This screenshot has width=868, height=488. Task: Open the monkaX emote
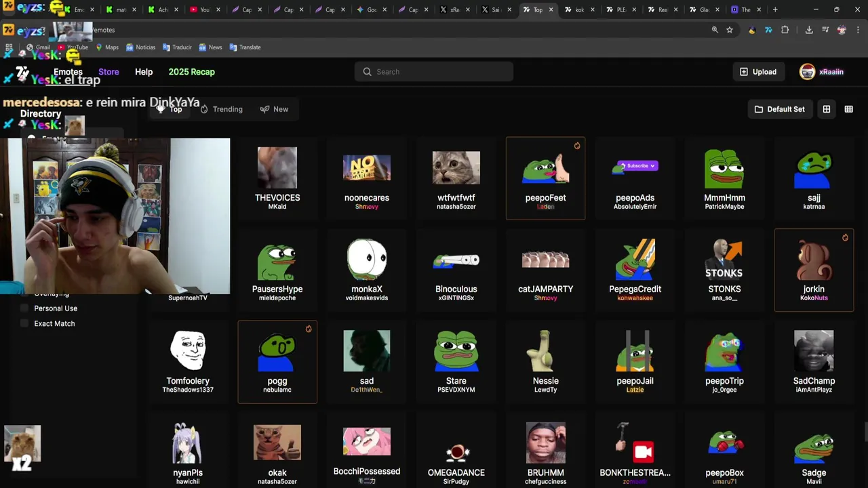367,270
